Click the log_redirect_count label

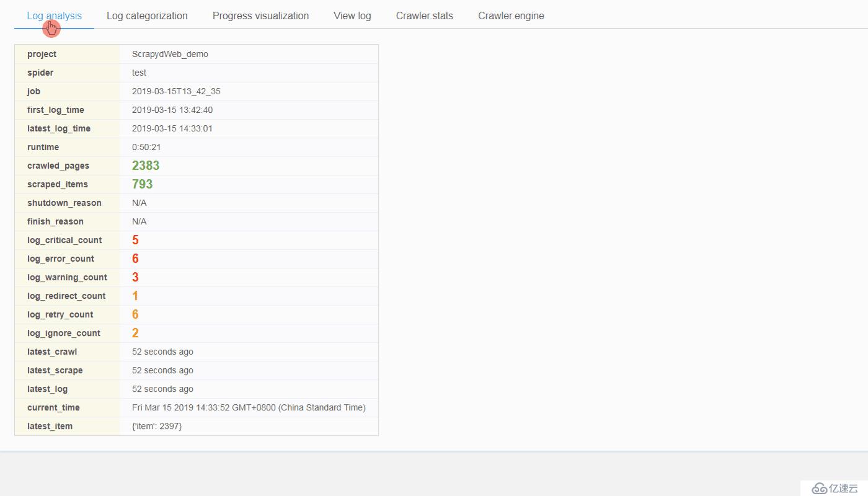(66, 296)
